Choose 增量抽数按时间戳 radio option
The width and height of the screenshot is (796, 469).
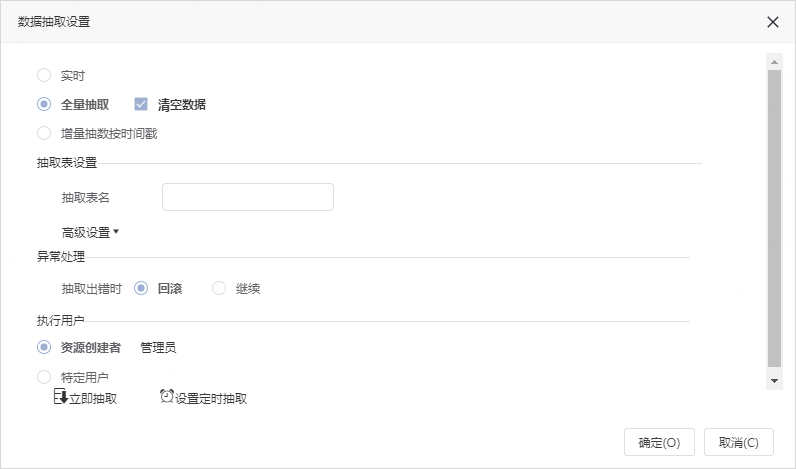[x=44, y=133]
